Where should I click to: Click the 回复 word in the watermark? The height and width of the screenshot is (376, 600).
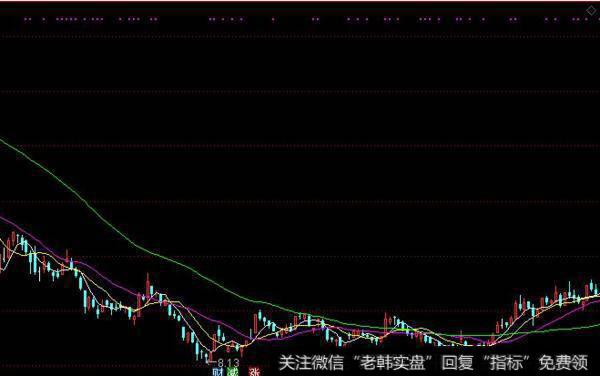pos(457,363)
